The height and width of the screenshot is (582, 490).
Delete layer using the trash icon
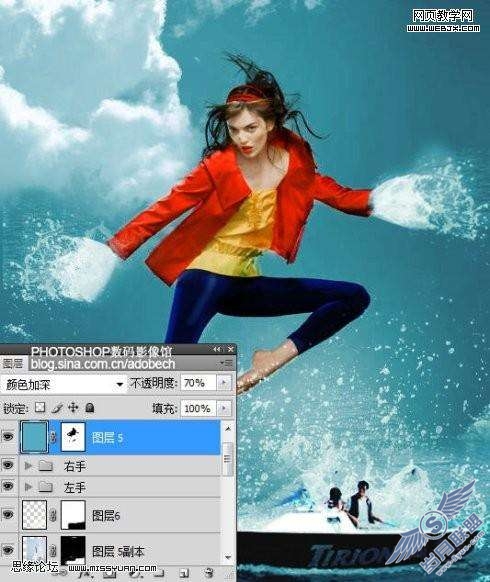[209, 572]
